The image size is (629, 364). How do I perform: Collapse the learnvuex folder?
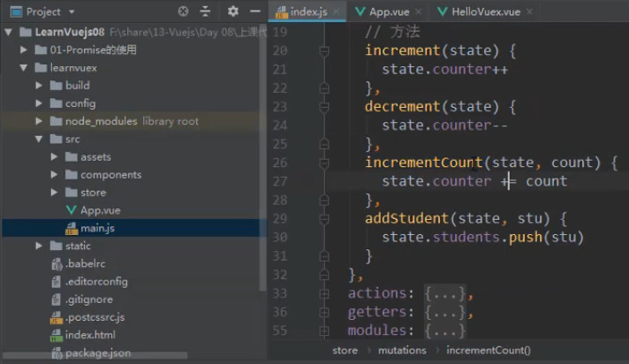[24, 67]
